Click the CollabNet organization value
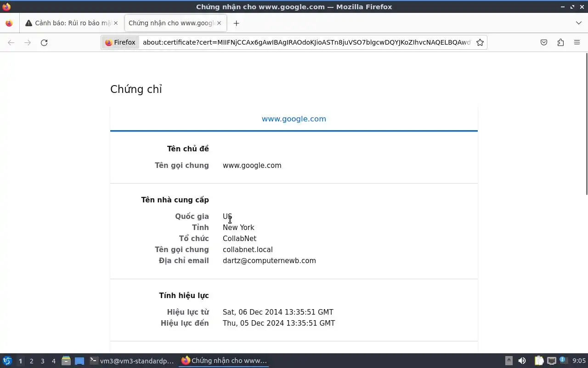The height and width of the screenshot is (368, 588). 239,238
